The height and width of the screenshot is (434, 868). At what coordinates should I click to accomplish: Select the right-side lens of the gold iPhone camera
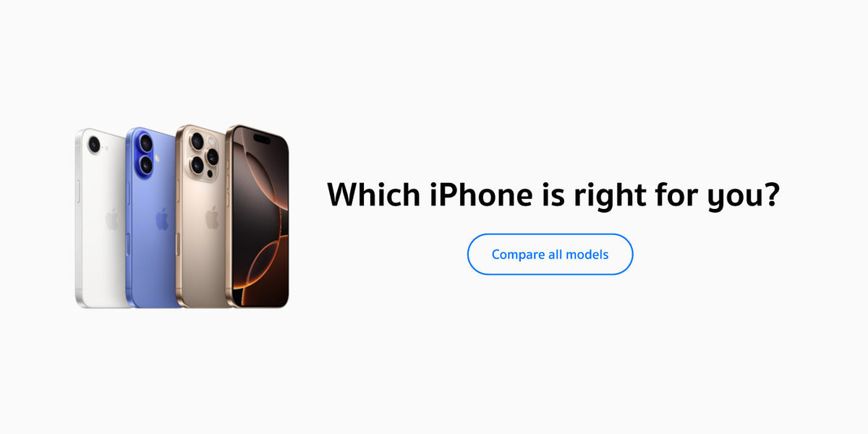click(212, 156)
